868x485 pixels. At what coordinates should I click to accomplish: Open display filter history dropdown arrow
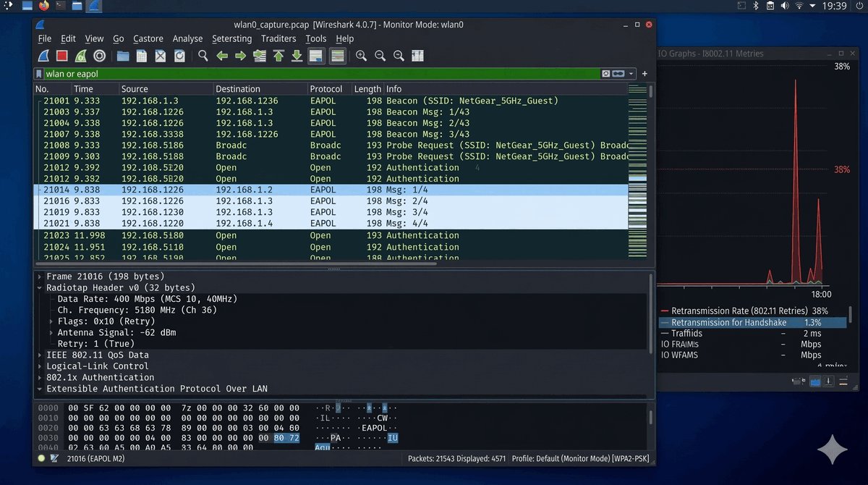632,74
